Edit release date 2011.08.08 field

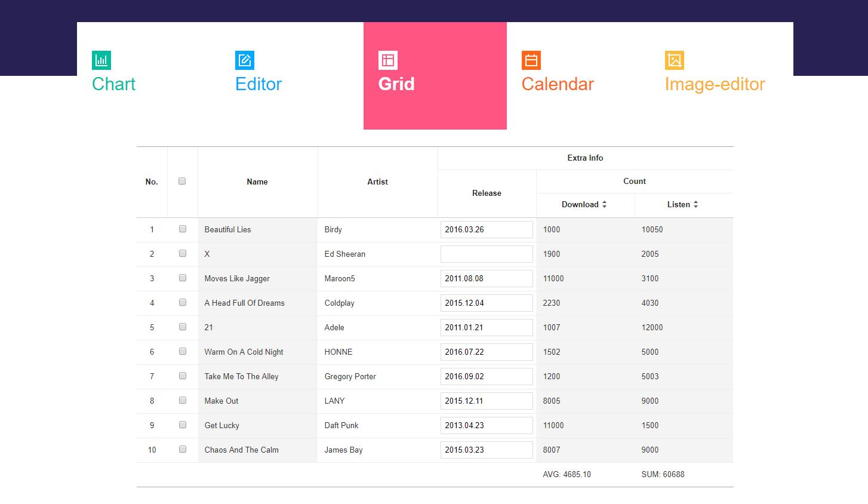487,278
